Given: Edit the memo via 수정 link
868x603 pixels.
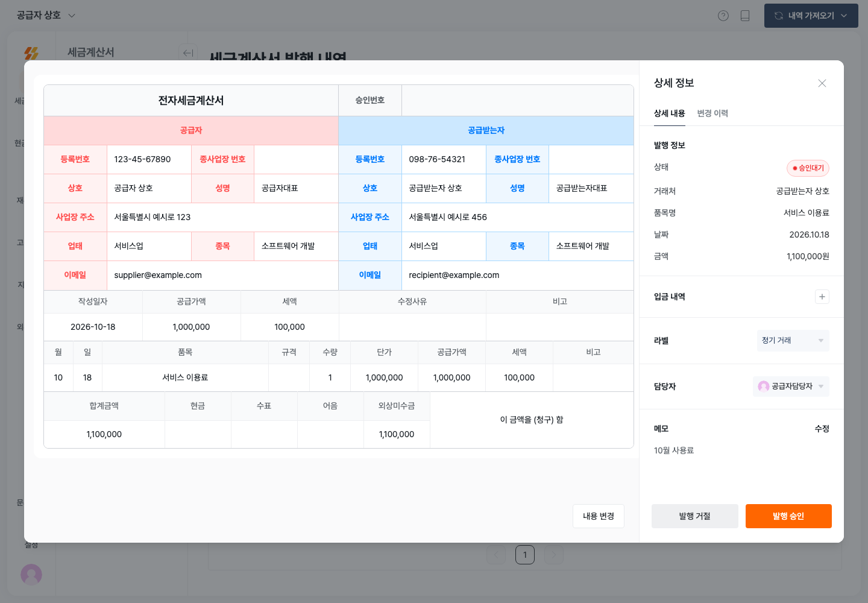Looking at the screenshot, I should pos(822,429).
